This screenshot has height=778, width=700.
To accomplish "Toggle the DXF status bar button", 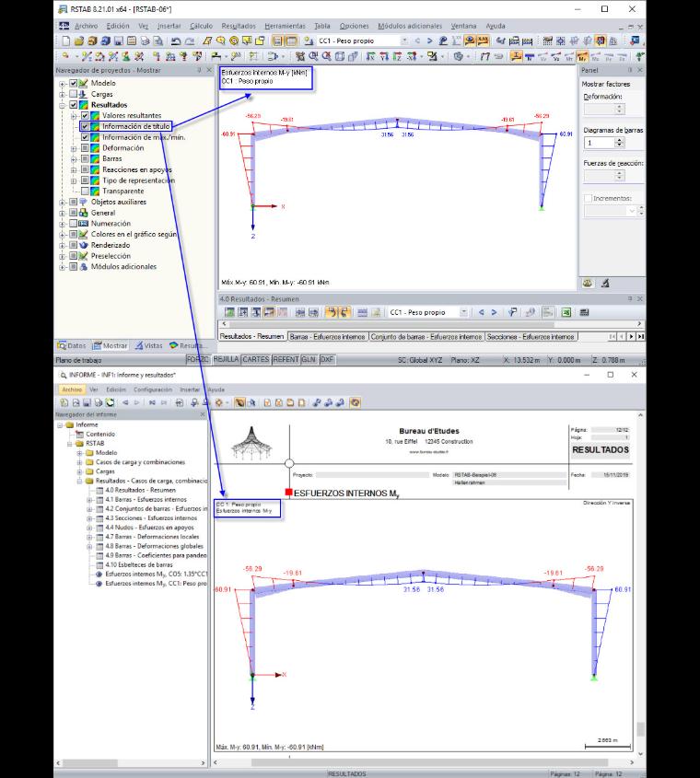I will pyautogui.click(x=327, y=359).
